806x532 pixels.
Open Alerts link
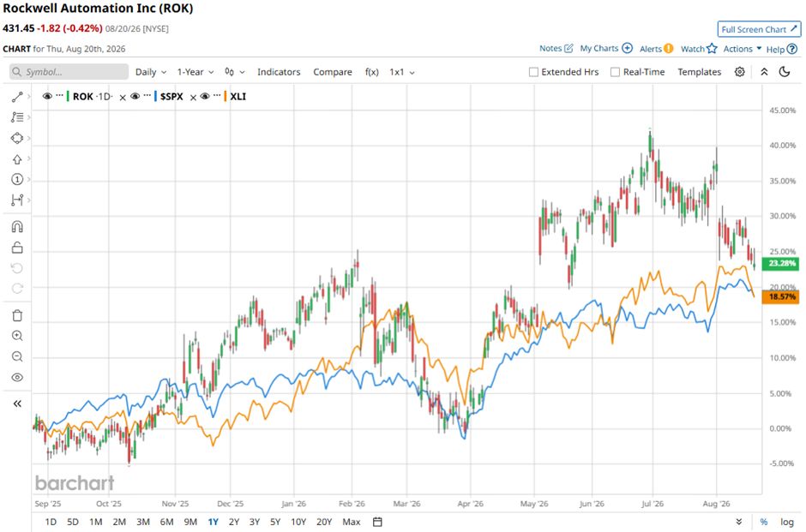pyautogui.click(x=657, y=49)
